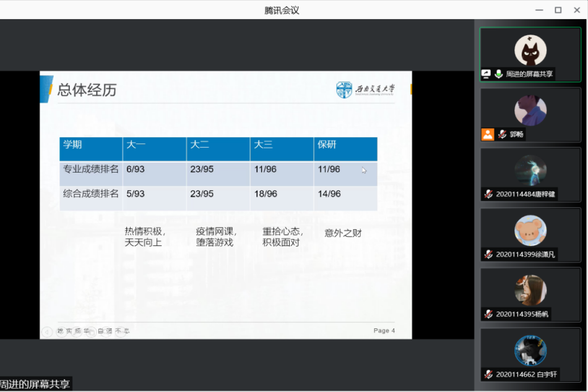Click the Southwest Jiaotong University logo
The image size is (588, 392).
tap(365, 90)
